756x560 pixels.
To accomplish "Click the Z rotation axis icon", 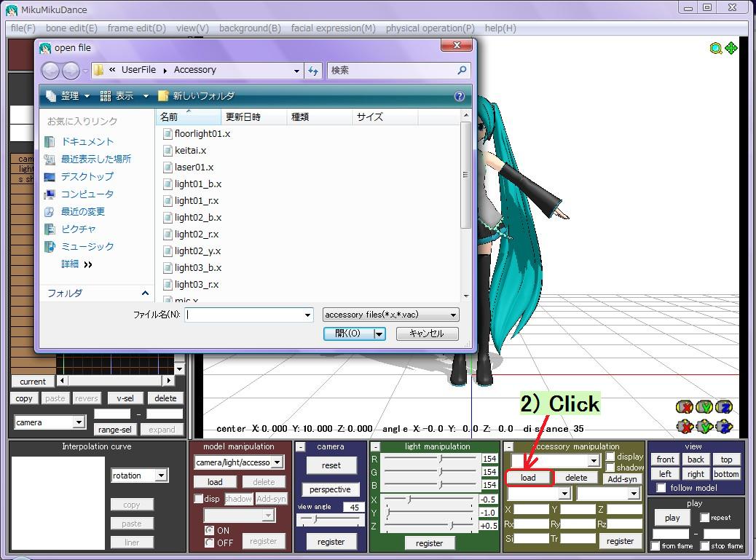I will click(x=724, y=407).
